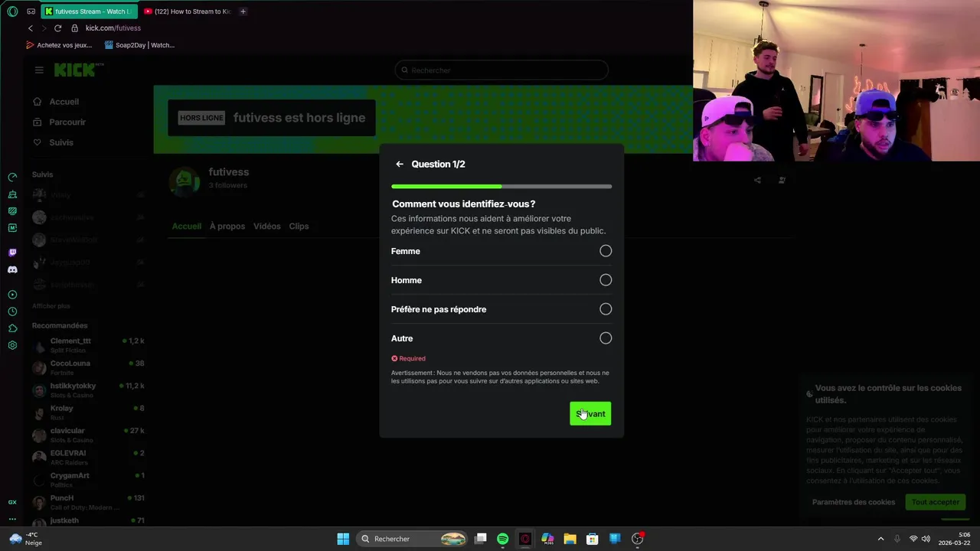Open Paramètres des cookies

point(854,502)
